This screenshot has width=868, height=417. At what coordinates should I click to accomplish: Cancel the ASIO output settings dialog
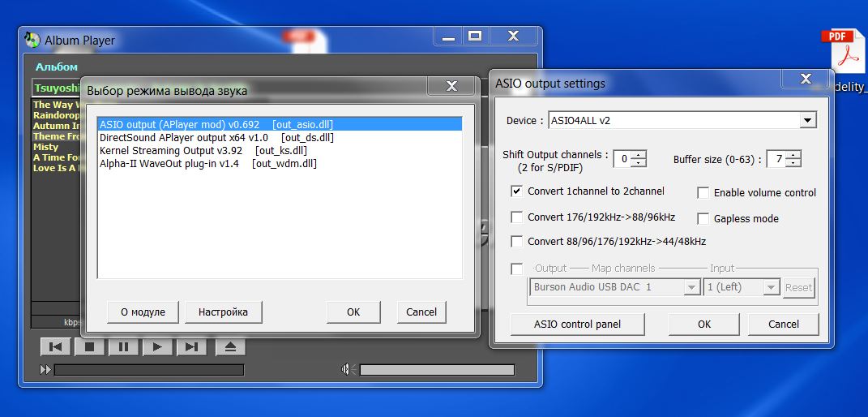(783, 324)
